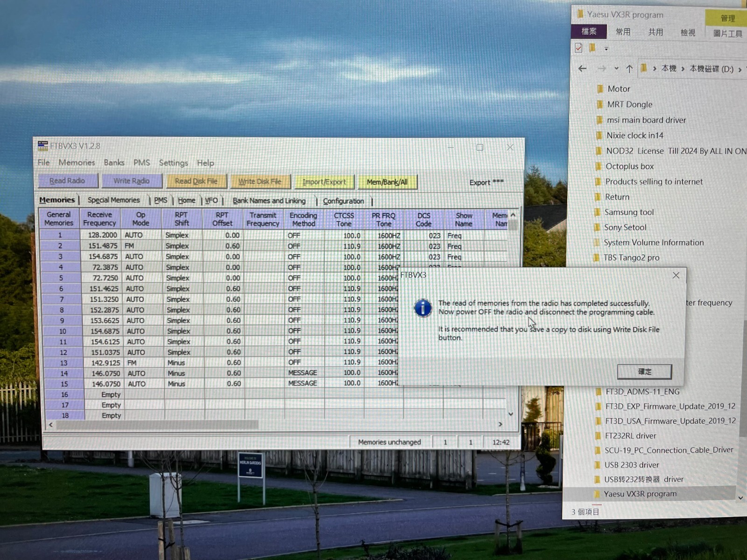Click the Nixie clock in14 folder icon
This screenshot has width=747, height=560.
coord(599,135)
